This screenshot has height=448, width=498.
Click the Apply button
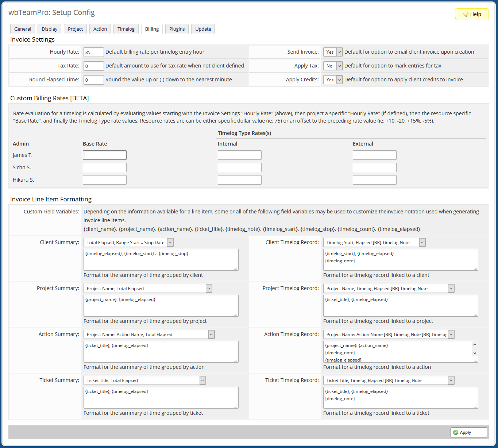click(468, 432)
